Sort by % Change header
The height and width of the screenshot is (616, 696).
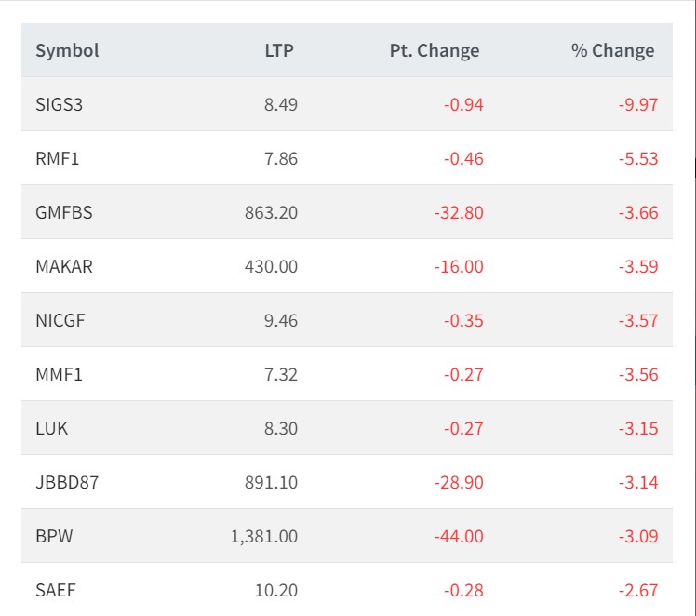(612, 51)
